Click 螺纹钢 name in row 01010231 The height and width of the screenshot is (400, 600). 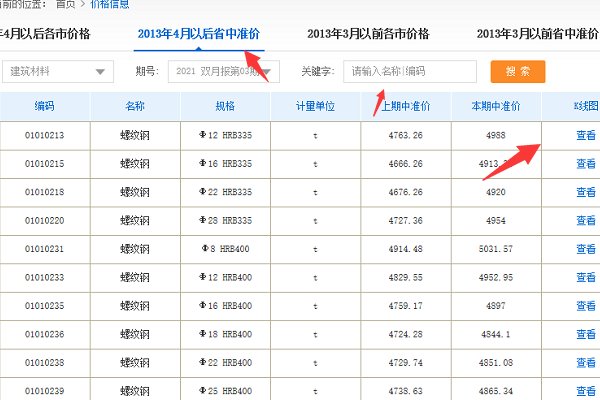tap(135, 249)
